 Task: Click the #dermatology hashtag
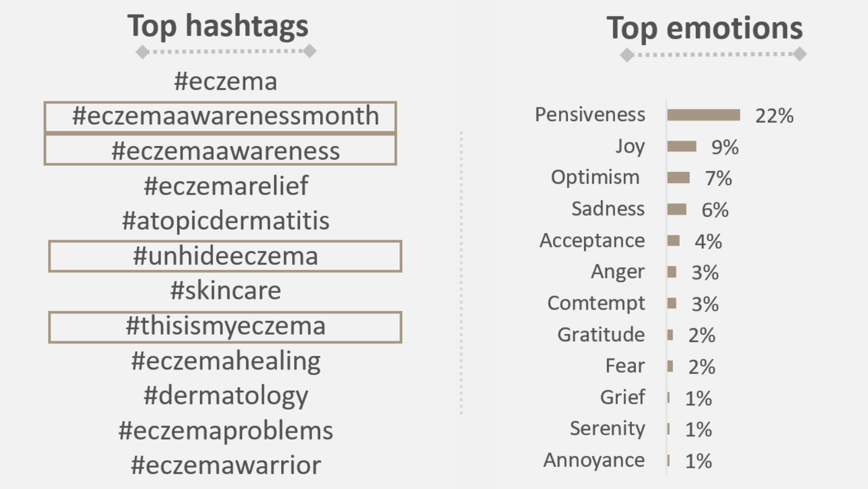tap(226, 396)
